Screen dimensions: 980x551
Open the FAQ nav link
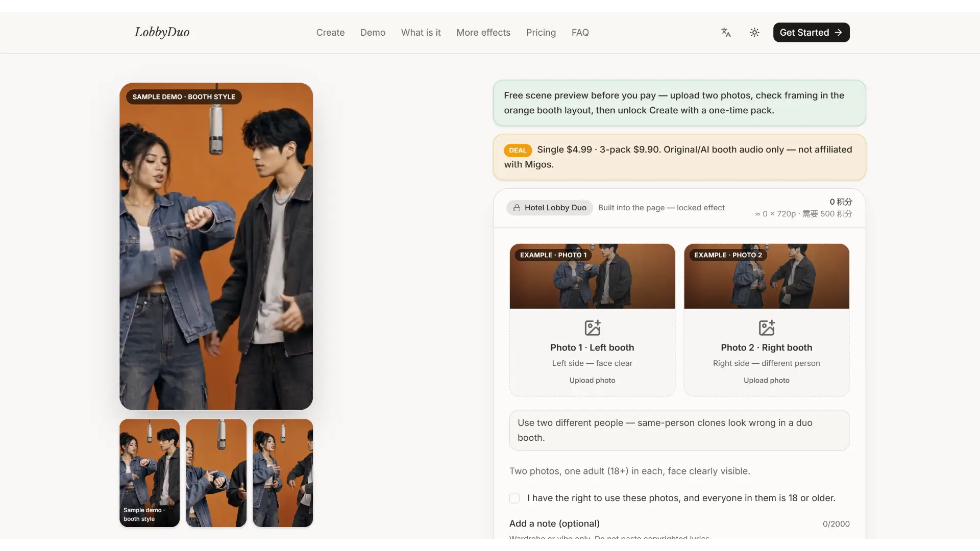point(580,33)
